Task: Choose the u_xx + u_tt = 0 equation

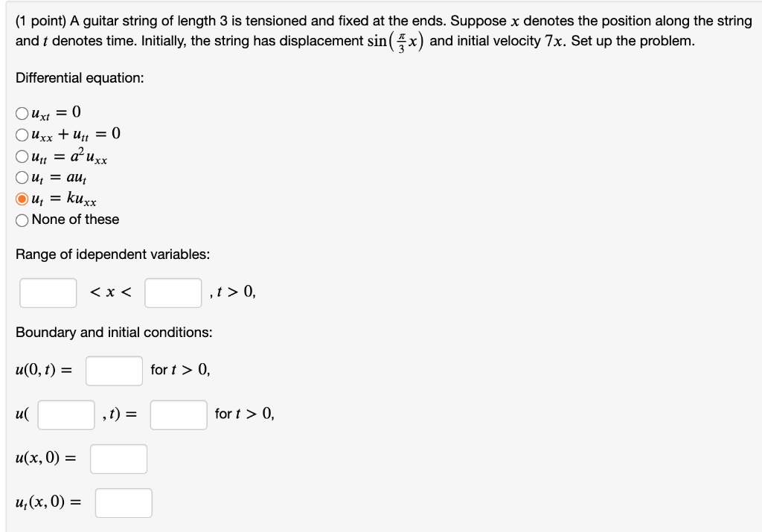Action: [x=22, y=135]
